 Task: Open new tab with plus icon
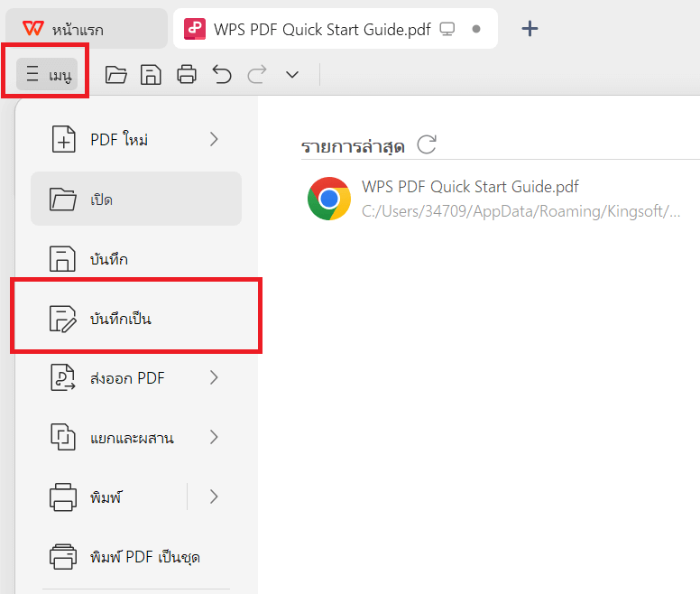pyautogui.click(x=530, y=29)
